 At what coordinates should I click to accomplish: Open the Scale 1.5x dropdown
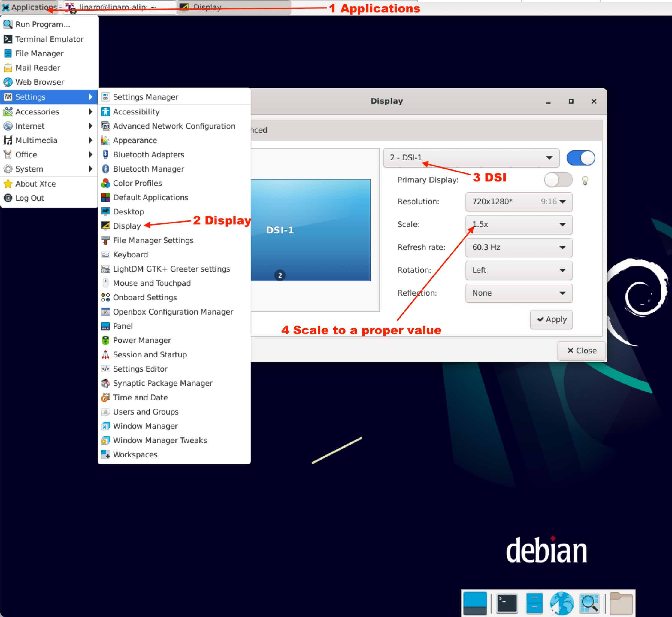(x=519, y=224)
